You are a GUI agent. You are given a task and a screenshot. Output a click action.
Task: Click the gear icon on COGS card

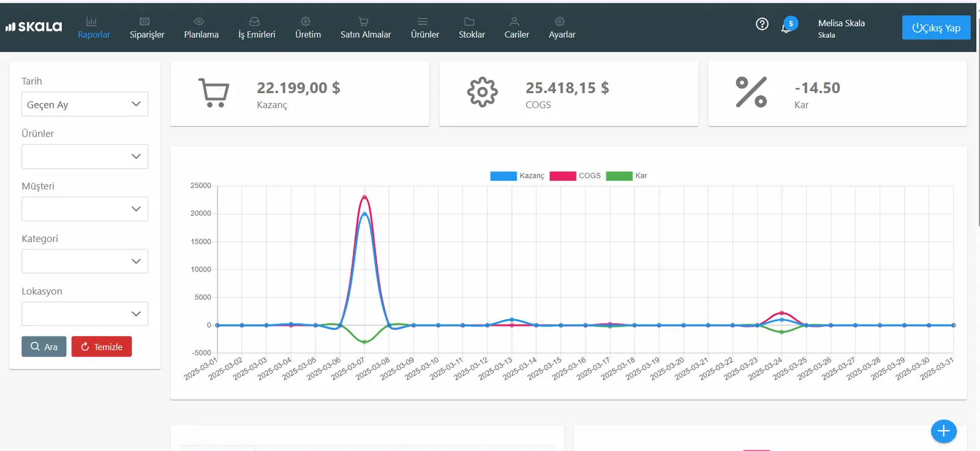coord(483,93)
